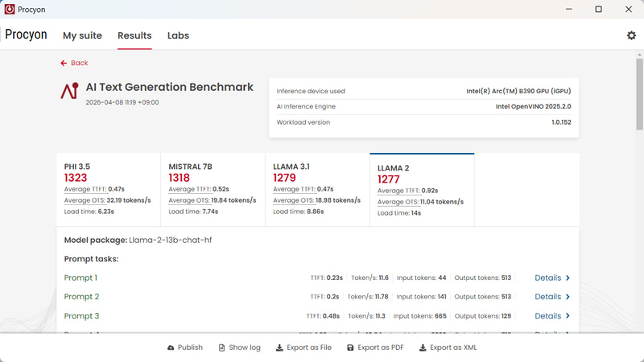Click the LLAMA 3.1 score 1279
Image resolution: width=644 pixels, height=362 pixels.
(x=284, y=178)
